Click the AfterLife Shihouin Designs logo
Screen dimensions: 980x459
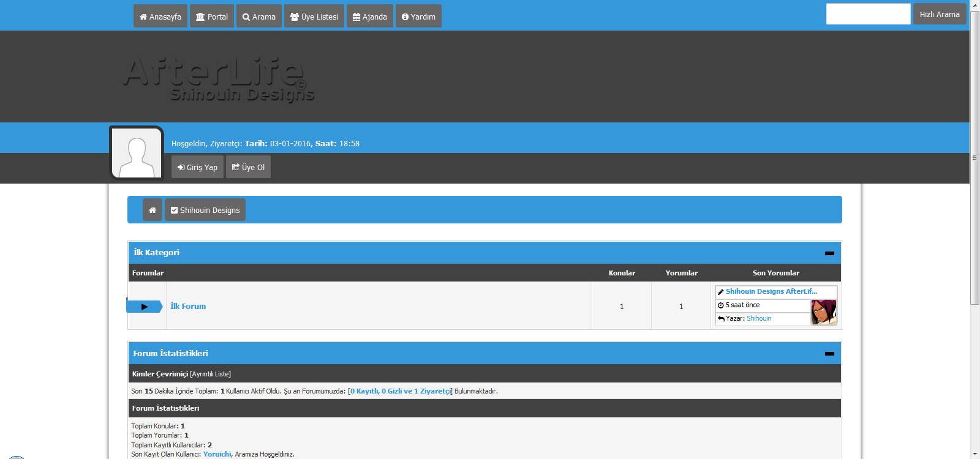[x=219, y=78]
